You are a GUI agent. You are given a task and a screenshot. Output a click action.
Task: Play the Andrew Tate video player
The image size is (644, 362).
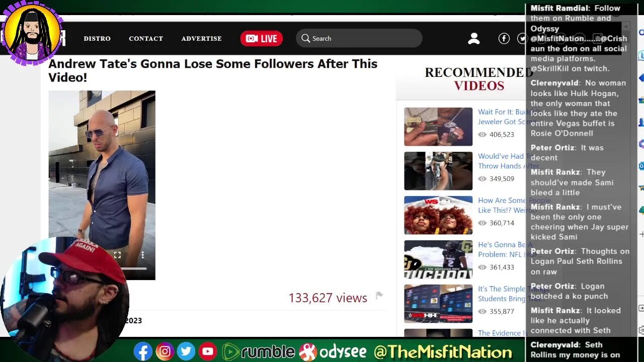[x=102, y=185]
